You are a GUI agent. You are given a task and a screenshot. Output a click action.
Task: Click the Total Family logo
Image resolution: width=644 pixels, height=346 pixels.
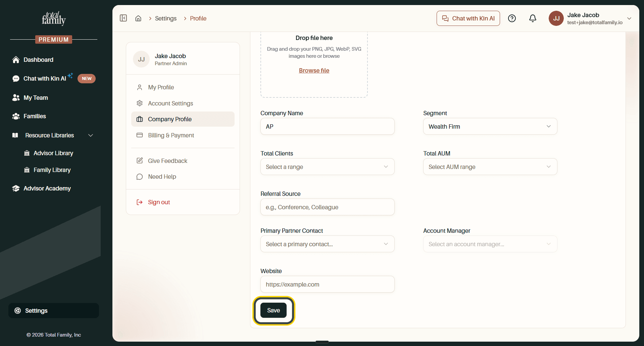point(54,18)
